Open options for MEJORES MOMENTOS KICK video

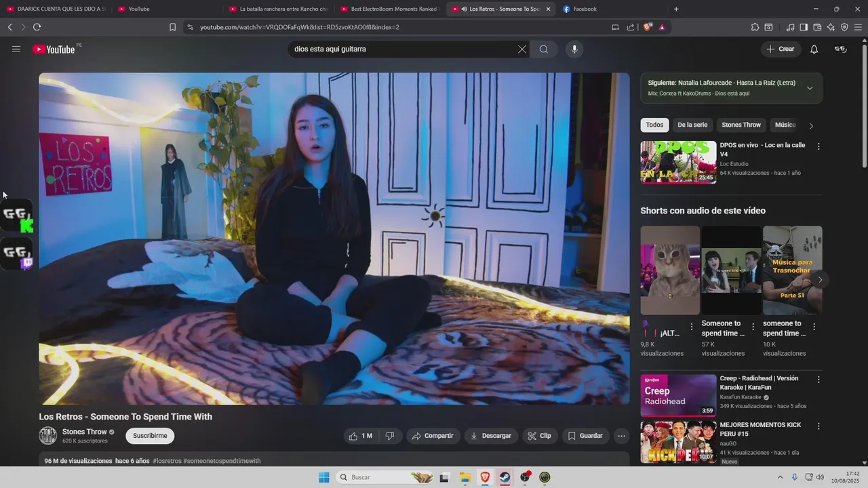[x=818, y=426]
